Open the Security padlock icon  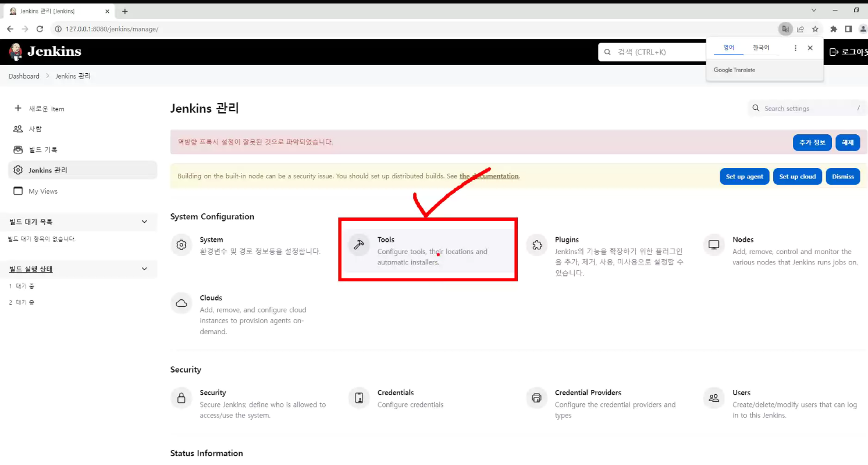182,398
